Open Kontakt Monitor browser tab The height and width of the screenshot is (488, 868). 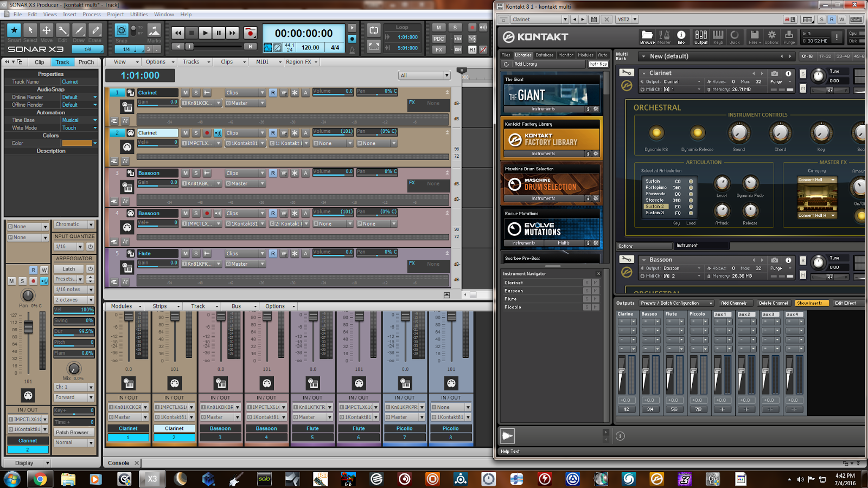[566, 55]
